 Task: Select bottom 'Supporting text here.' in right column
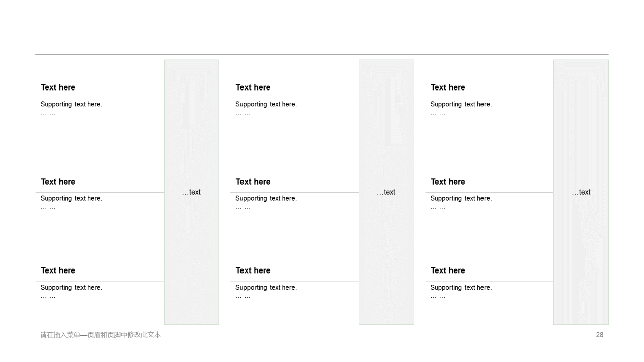click(x=461, y=288)
